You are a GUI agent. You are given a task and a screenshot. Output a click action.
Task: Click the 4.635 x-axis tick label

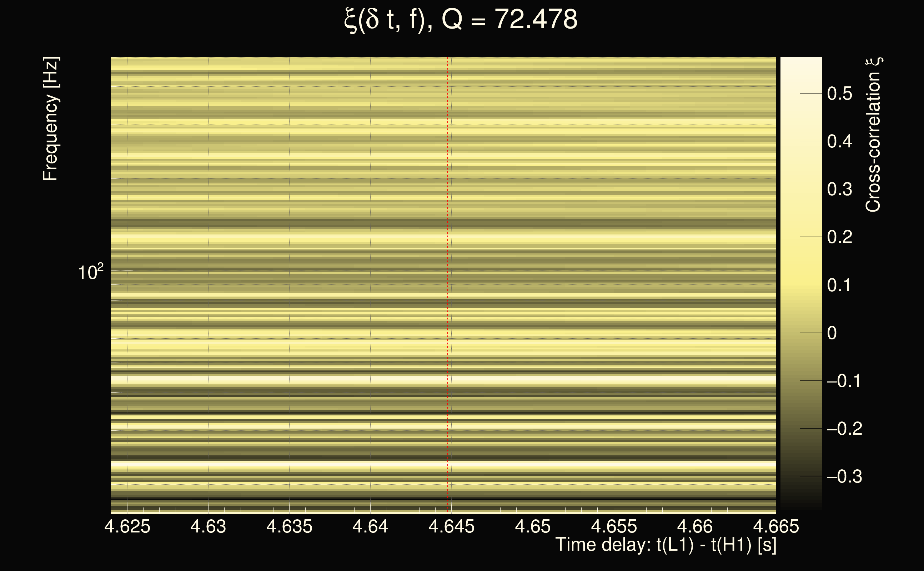pyautogui.click(x=289, y=526)
